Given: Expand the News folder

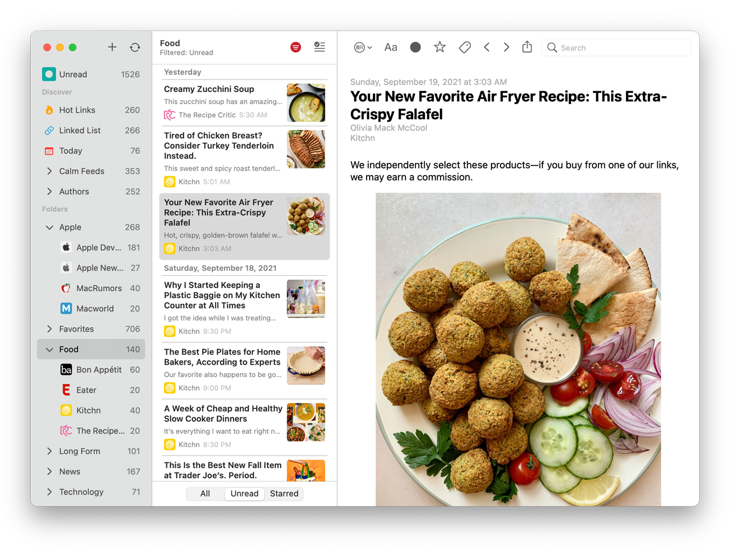Looking at the screenshot, I should 49,472.
